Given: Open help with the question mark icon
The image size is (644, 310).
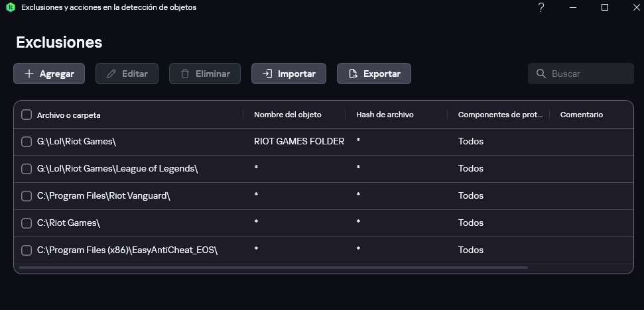Looking at the screenshot, I should pos(541,7).
